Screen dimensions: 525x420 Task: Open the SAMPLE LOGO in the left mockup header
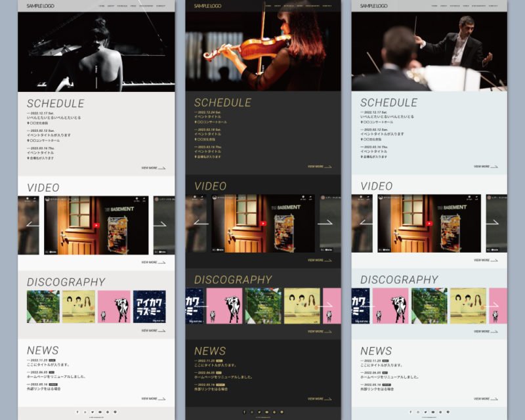(x=41, y=6)
